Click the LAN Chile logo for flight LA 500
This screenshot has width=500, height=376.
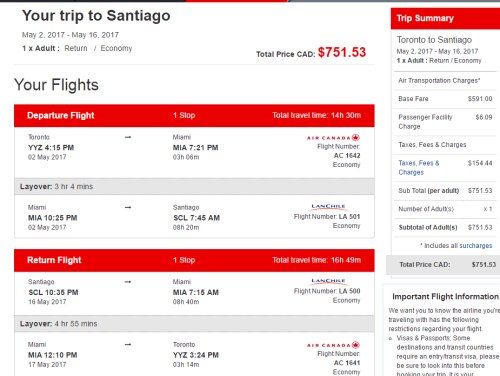coord(329,281)
